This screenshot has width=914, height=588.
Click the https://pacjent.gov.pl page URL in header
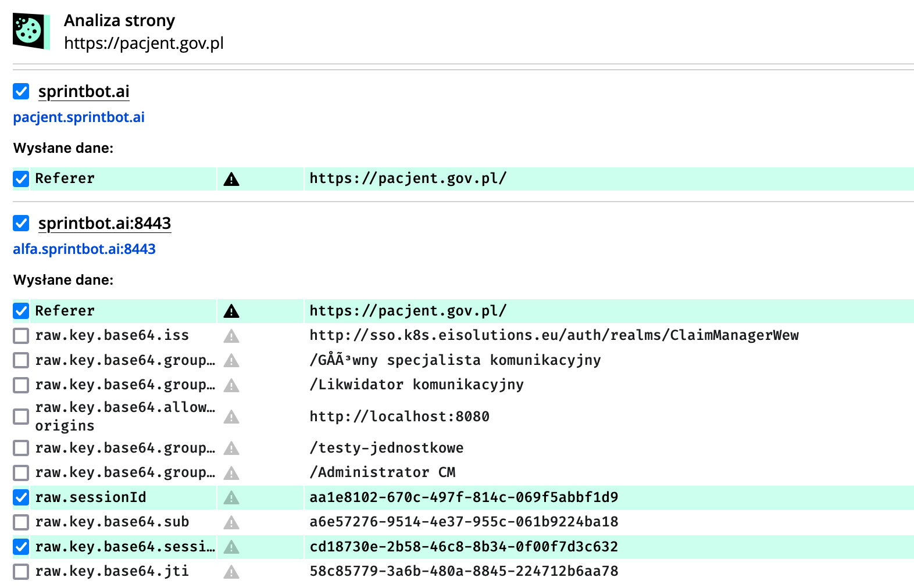(144, 43)
